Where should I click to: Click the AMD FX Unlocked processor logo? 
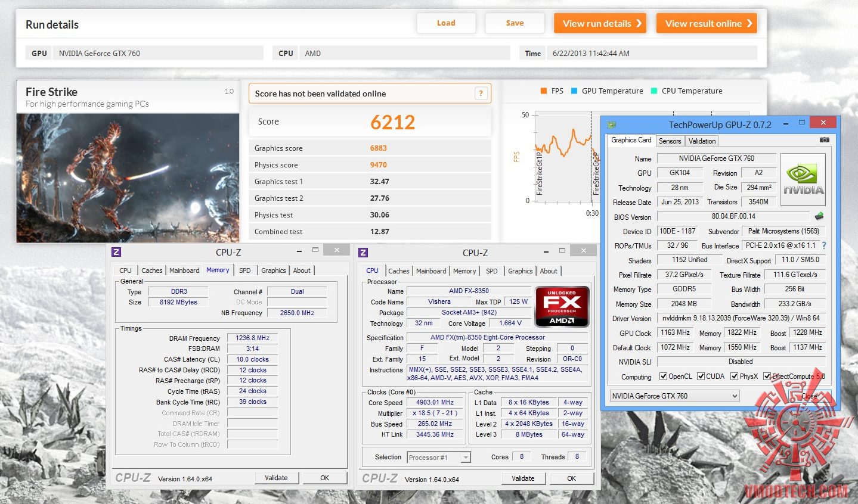click(x=562, y=307)
